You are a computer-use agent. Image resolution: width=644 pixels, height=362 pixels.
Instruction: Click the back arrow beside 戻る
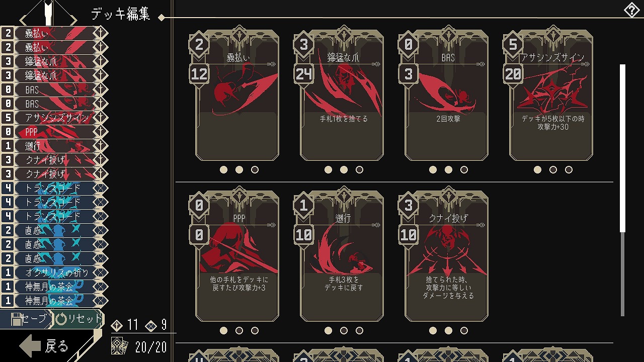tap(30, 346)
